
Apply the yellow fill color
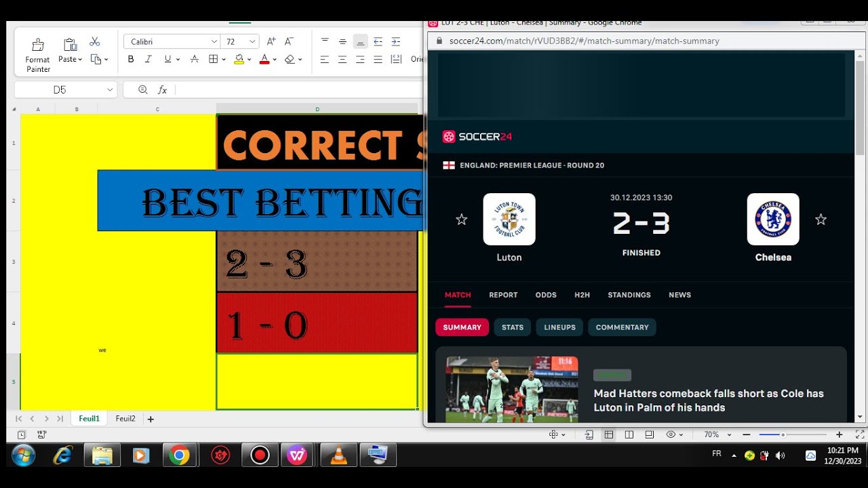[x=239, y=60]
